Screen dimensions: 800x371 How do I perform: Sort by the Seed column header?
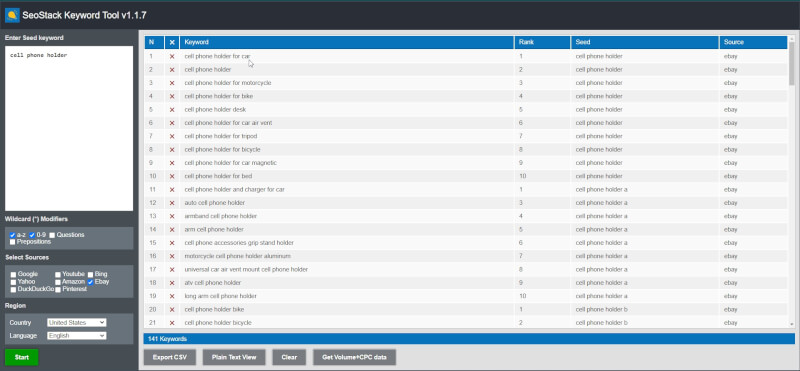645,42
